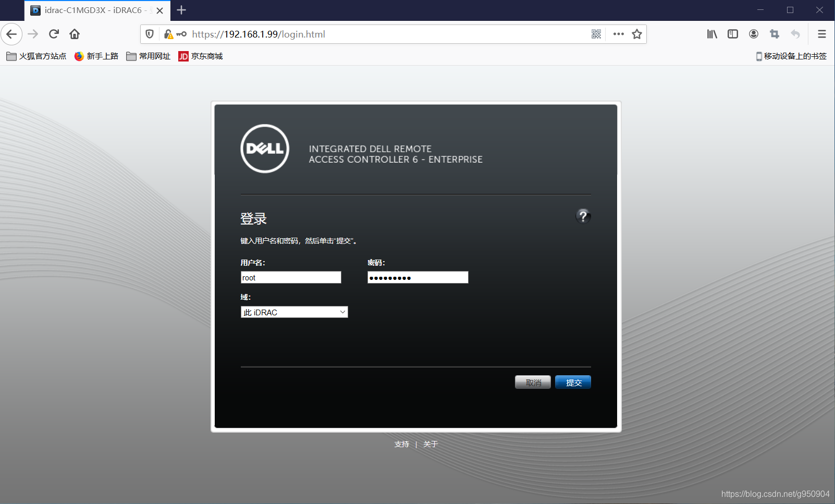Focus the 用户名 username field
The image size is (835, 504).
pos(291,277)
